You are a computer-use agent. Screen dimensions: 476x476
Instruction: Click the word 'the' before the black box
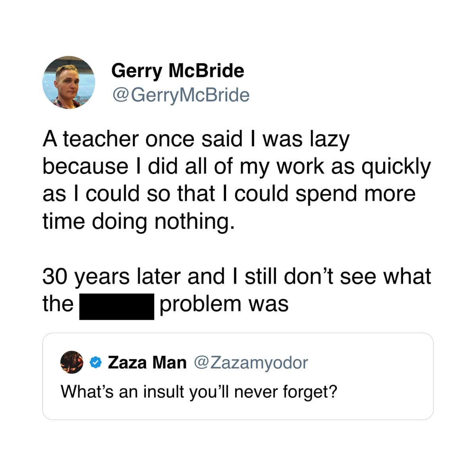point(58,304)
